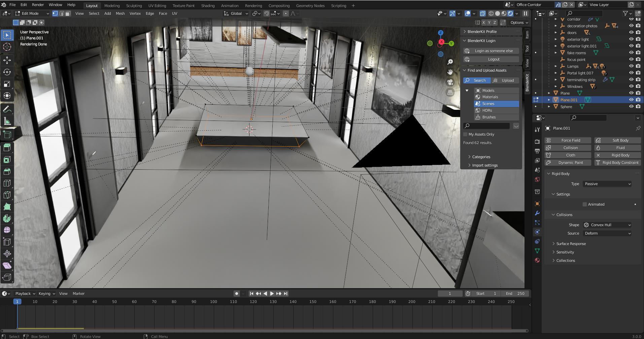Click the Material properties sphere icon
This screenshot has height=339, width=644.
[x=537, y=260]
